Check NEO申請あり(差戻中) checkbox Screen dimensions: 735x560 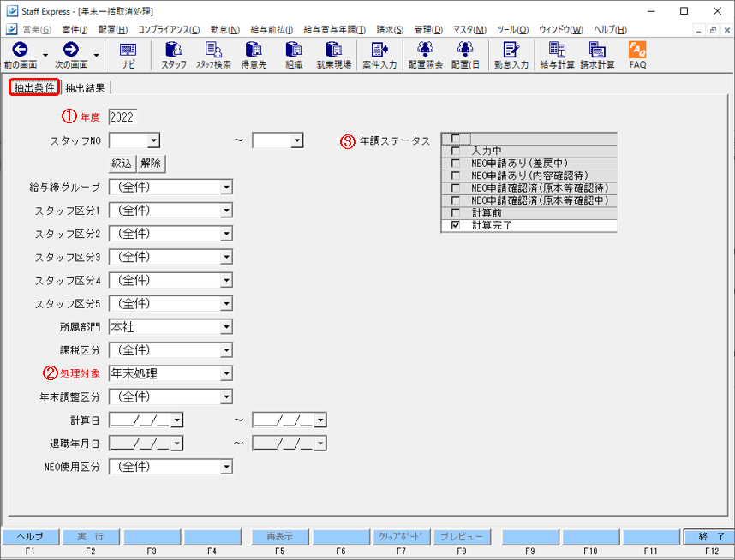(455, 163)
